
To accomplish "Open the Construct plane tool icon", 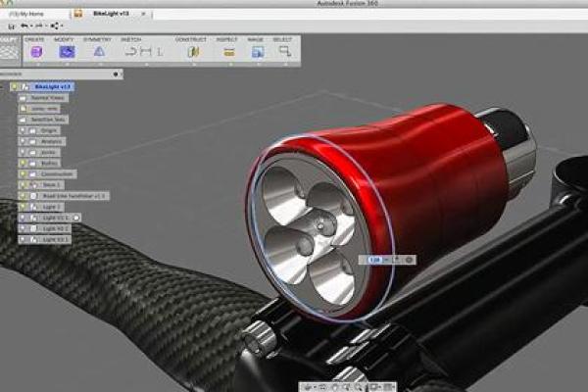I will (x=194, y=52).
